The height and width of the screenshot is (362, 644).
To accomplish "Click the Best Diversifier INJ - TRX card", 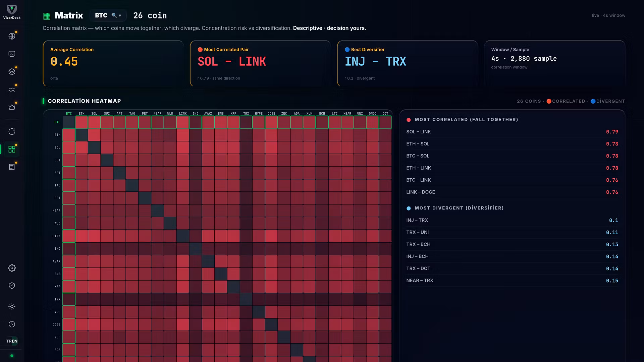I will [408, 63].
